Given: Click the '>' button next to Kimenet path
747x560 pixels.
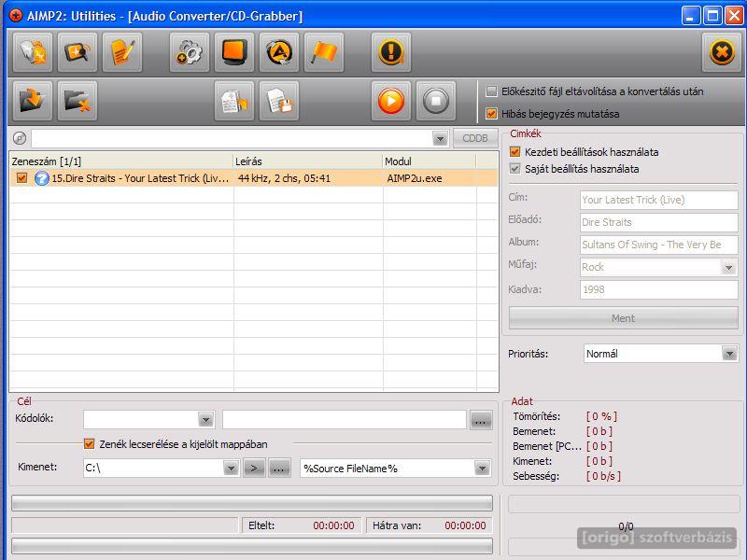Looking at the screenshot, I should pos(254,469).
